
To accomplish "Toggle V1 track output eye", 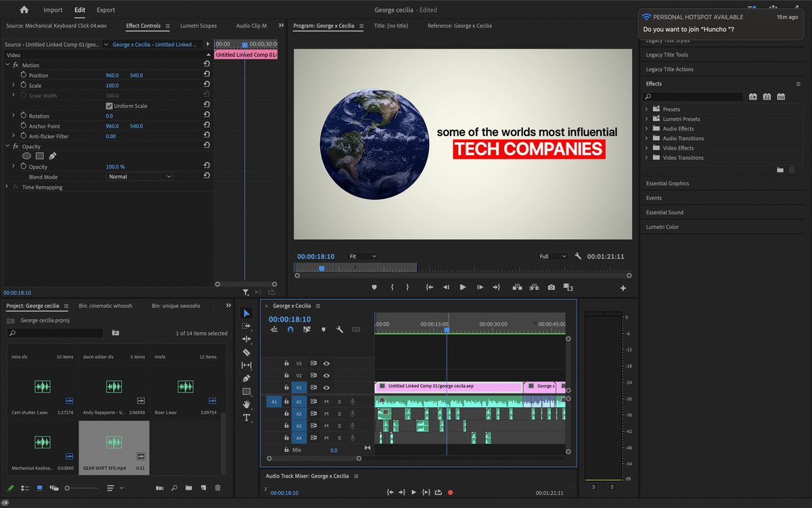I will click(326, 387).
